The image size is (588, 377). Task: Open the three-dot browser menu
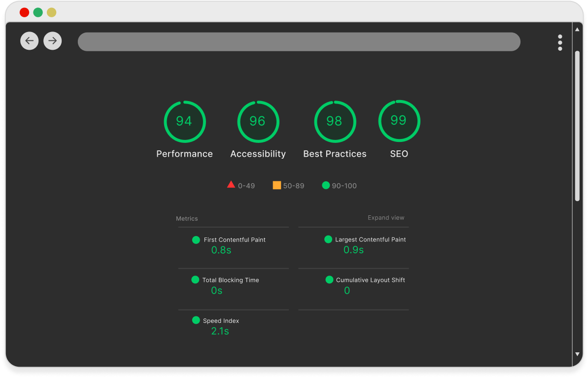[x=560, y=43]
